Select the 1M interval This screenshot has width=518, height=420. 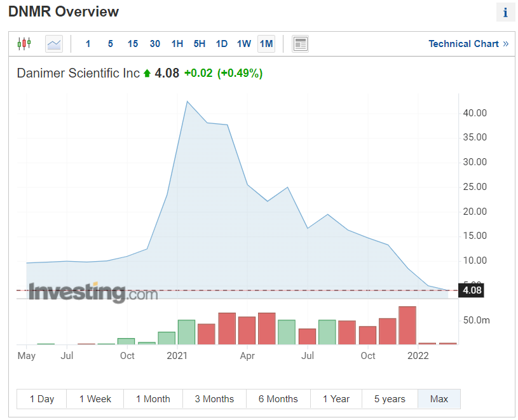[266, 44]
